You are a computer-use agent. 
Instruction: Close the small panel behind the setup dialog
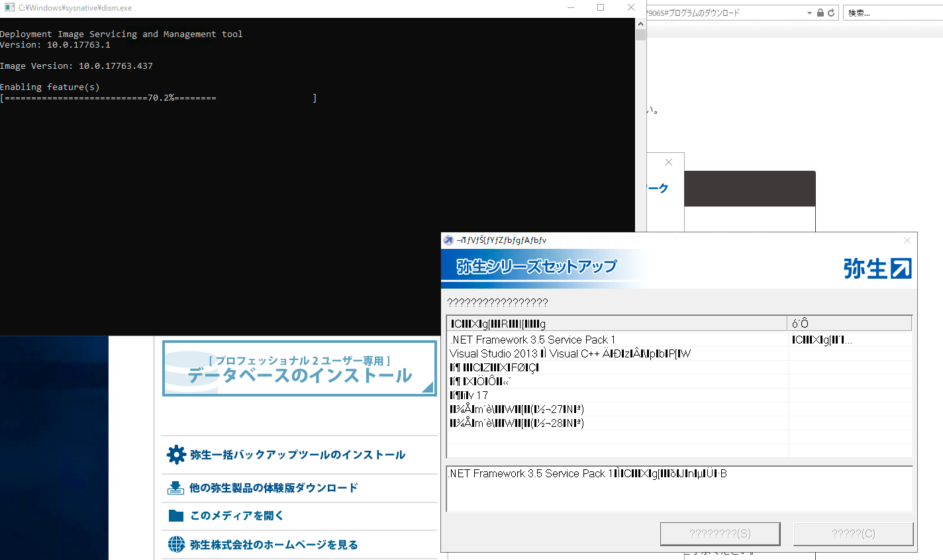[669, 162]
